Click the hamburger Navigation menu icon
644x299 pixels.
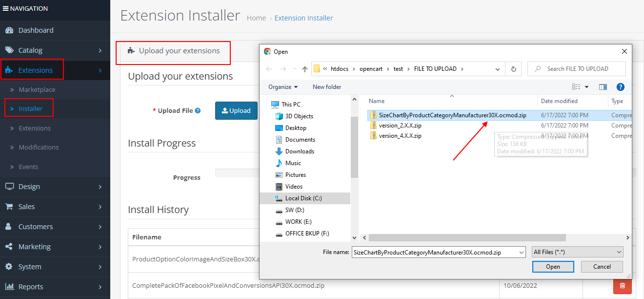click(x=5, y=8)
